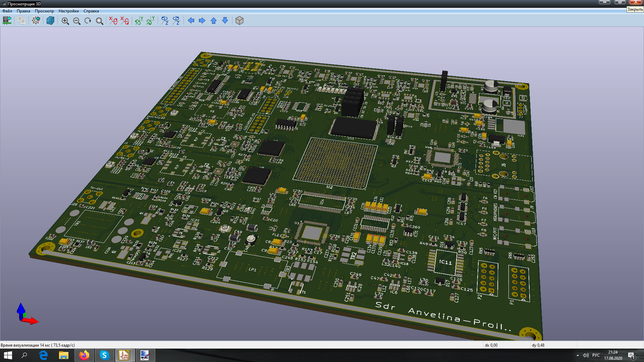The width and height of the screenshot is (644, 362).
Task: Move the board up with blue arrow
Action: (214, 20)
